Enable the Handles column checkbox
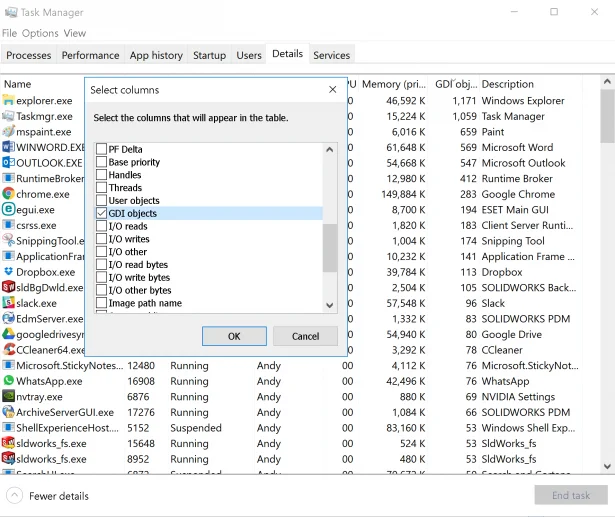This screenshot has width=615, height=517. point(101,175)
